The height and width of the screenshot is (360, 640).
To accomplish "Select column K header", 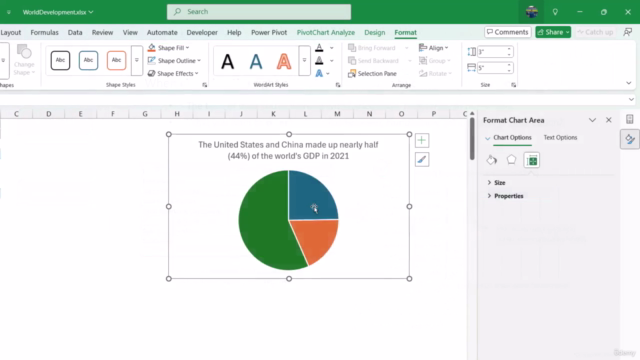I will (x=273, y=114).
